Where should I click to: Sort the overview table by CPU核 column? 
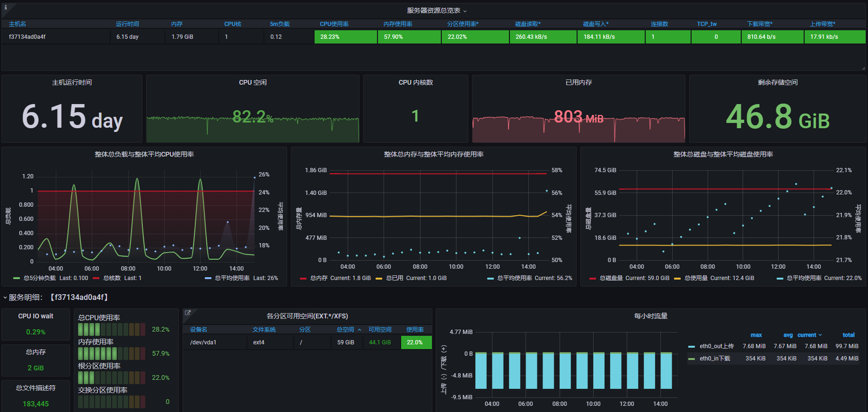tap(233, 24)
